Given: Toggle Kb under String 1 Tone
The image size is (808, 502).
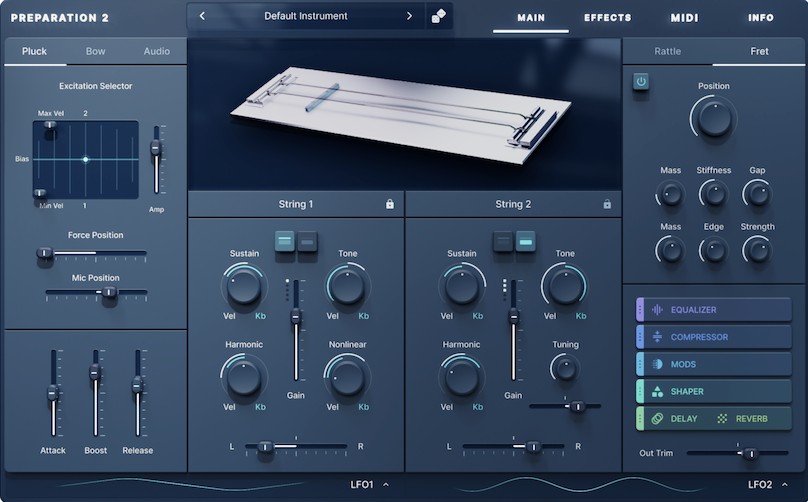Looking at the screenshot, I should (x=363, y=316).
